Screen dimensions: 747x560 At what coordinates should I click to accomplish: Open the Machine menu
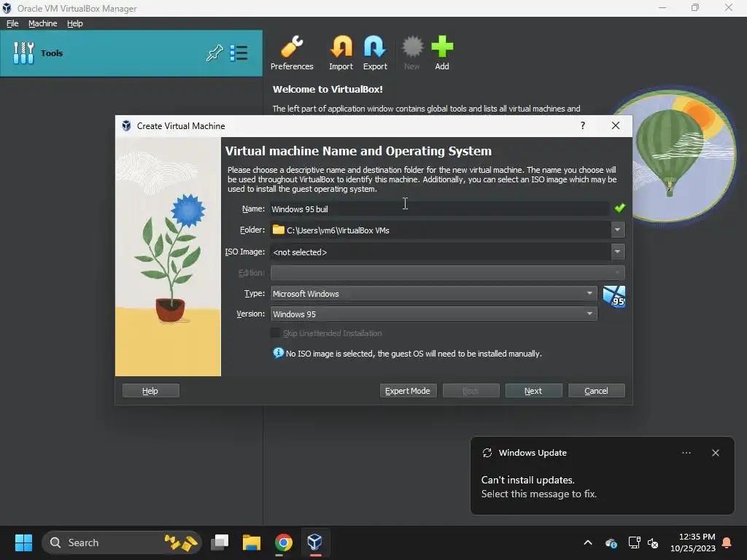click(42, 23)
